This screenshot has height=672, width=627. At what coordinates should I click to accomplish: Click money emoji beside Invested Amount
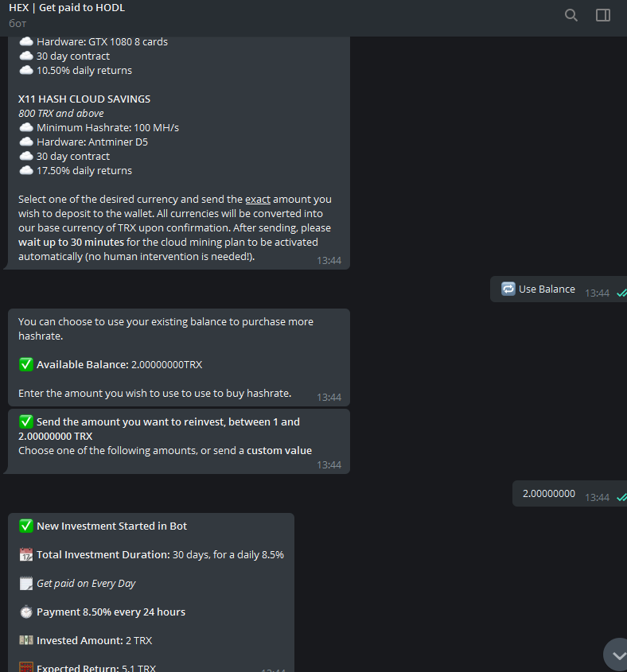click(26, 641)
